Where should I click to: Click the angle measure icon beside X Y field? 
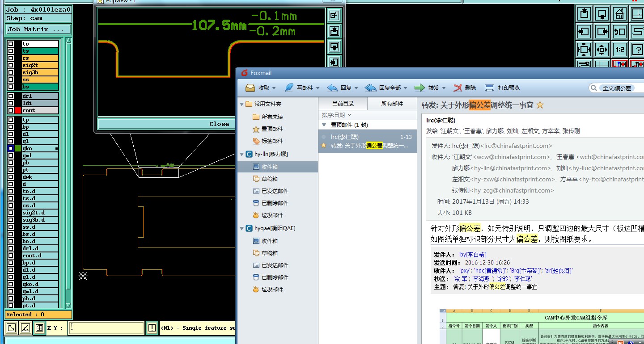pyautogui.click(x=25, y=328)
